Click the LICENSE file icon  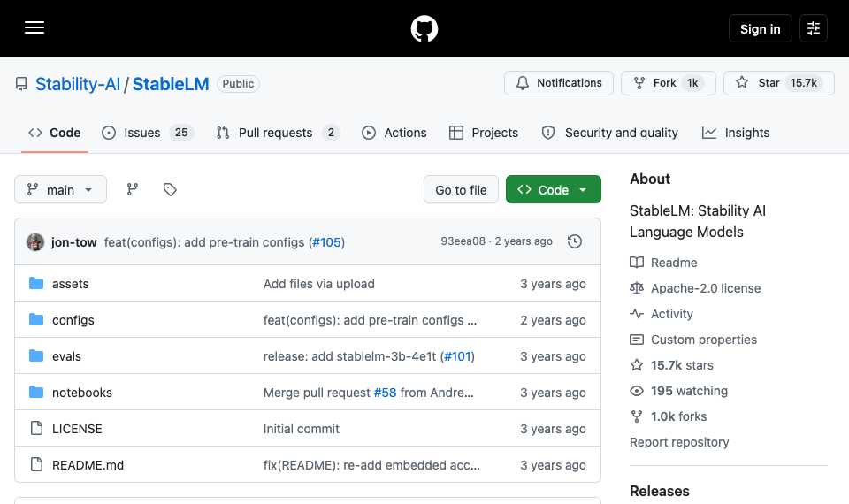pyautogui.click(x=36, y=428)
